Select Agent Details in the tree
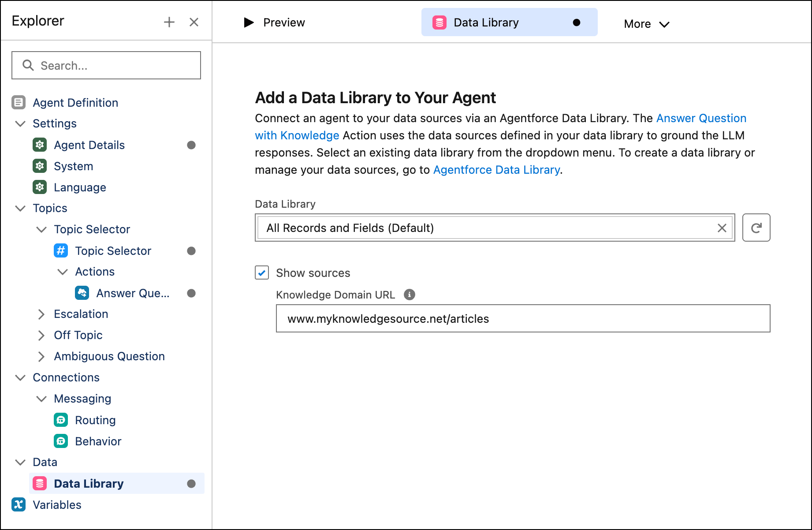Screen dimensions: 812x530 pyautogui.click(x=89, y=145)
